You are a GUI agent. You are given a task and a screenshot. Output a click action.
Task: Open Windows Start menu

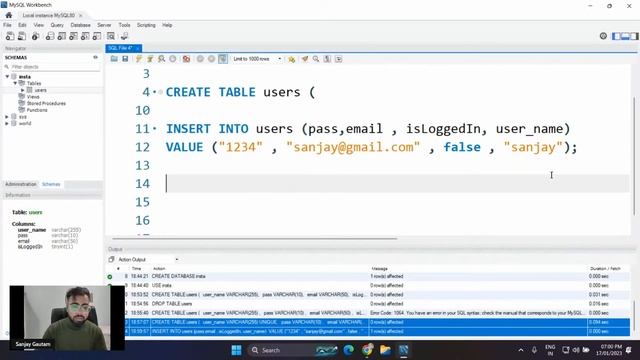point(236,350)
